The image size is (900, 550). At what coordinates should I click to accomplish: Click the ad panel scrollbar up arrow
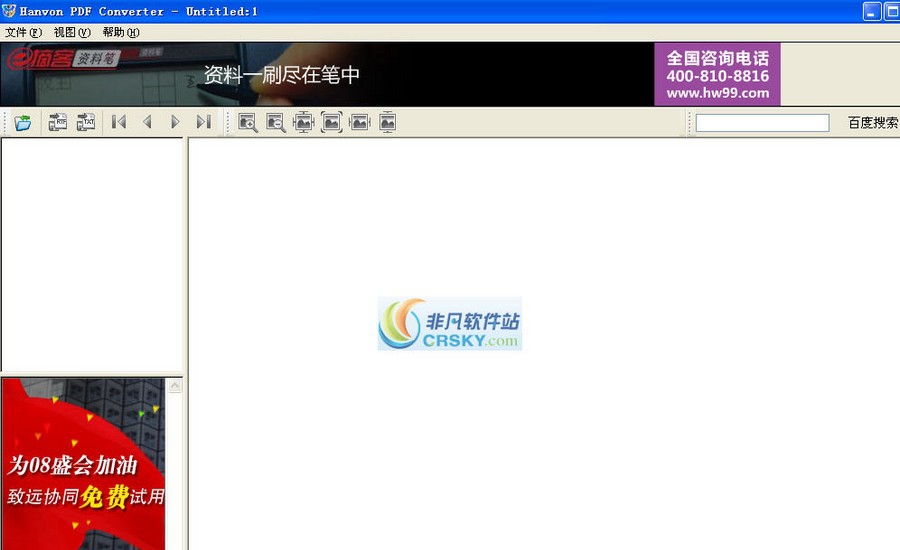(x=175, y=386)
